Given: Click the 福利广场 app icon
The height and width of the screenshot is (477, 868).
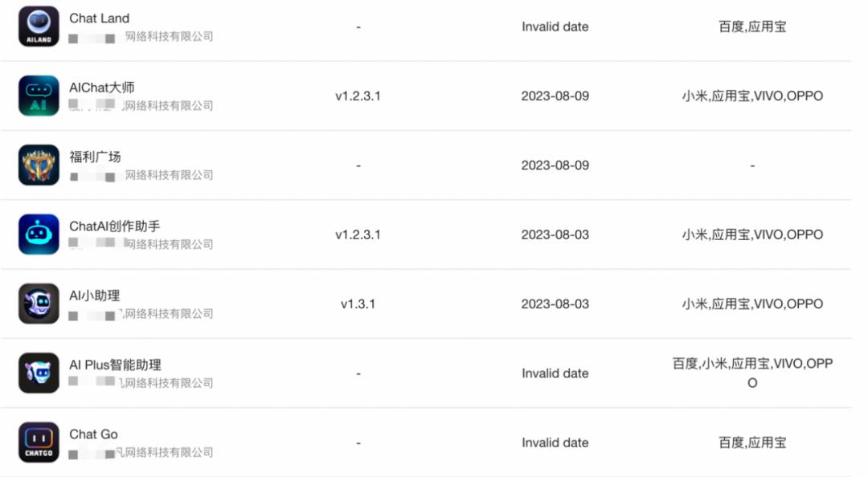Looking at the screenshot, I should click(x=39, y=165).
